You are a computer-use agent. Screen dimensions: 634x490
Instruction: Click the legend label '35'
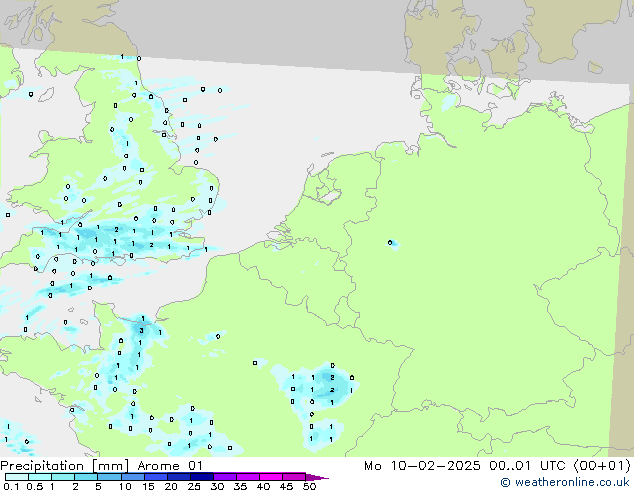tap(240, 486)
